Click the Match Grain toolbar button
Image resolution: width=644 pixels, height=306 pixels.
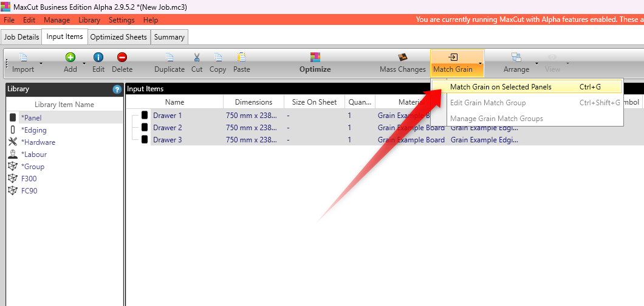pos(453,63)
